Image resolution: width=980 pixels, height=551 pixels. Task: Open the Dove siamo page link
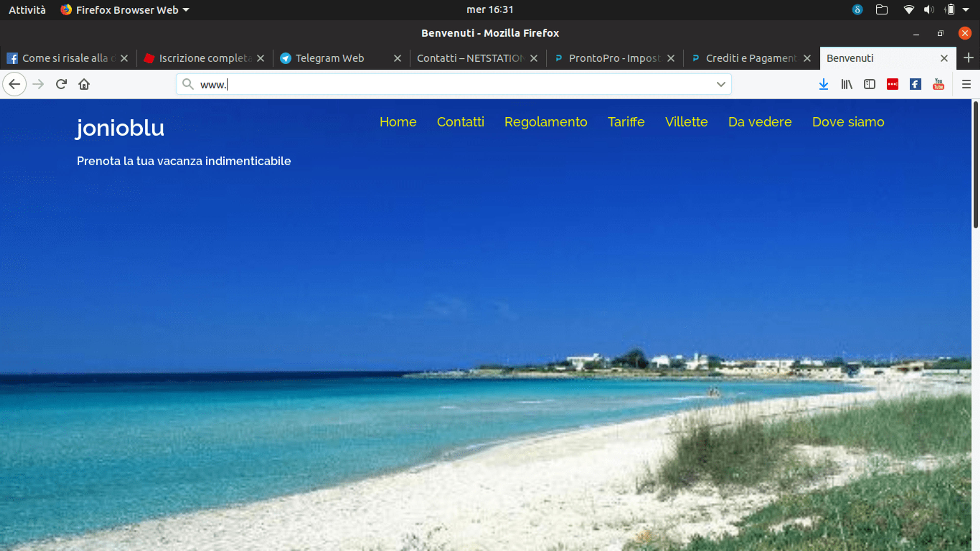(x=848, y=122)
